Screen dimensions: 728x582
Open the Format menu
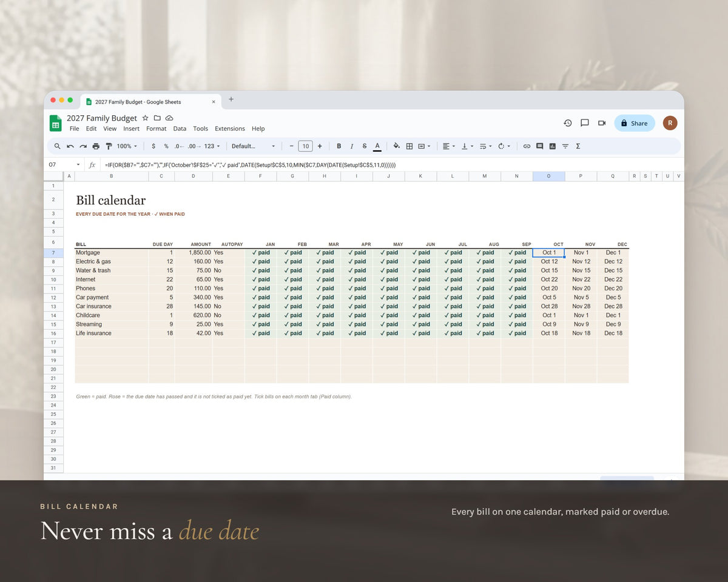[x=156, y=129]
